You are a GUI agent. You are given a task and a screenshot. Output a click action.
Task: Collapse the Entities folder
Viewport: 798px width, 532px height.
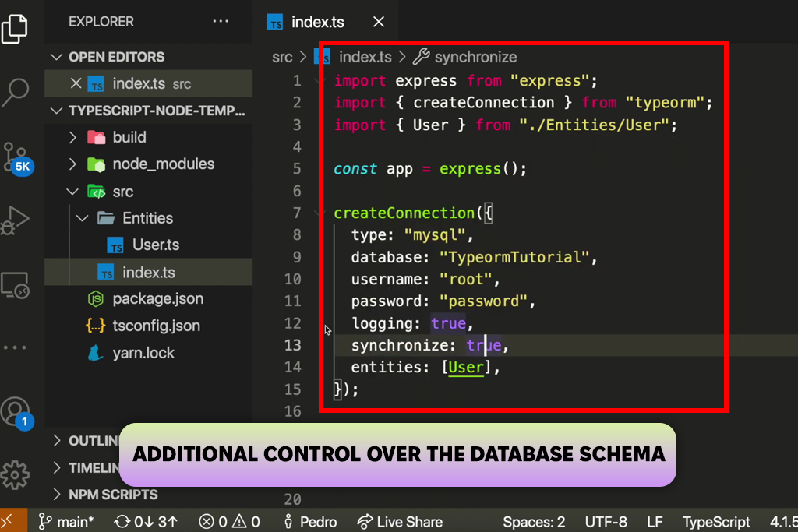[x=147, y=218]
